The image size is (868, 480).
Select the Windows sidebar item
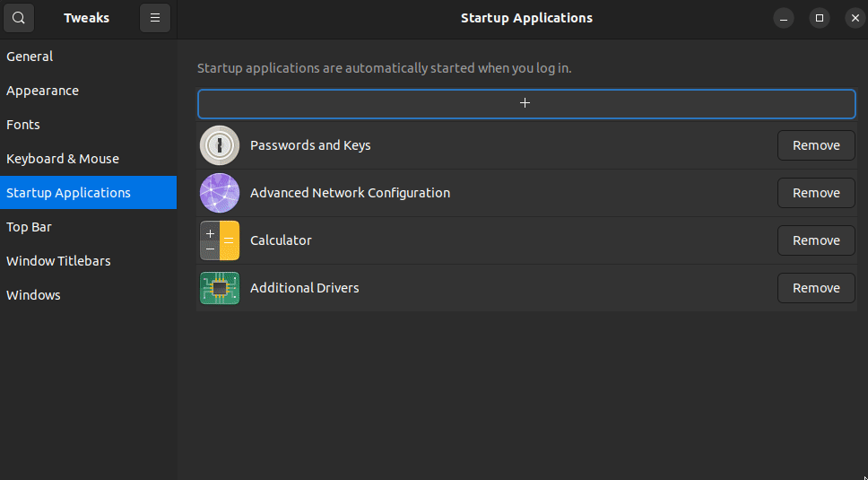89,295
